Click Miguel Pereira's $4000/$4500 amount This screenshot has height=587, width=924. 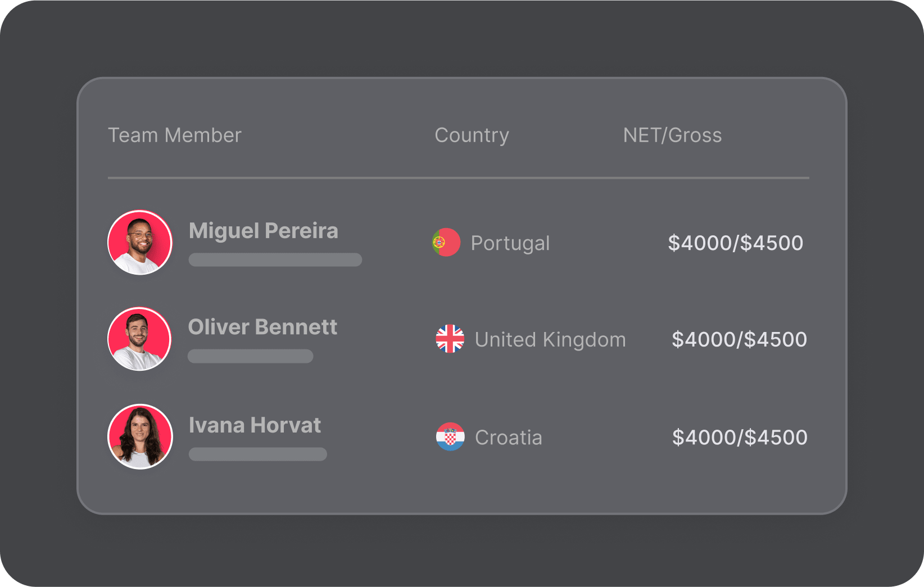[x=736, y=243]
